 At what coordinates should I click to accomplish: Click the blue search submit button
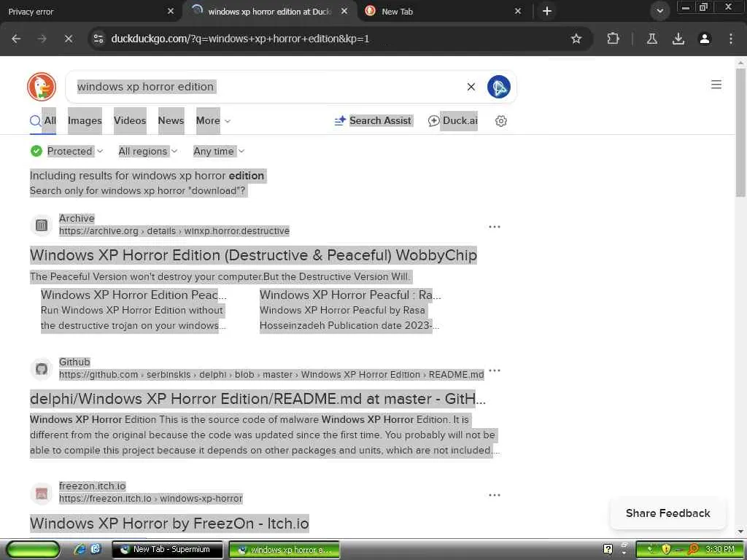tap(498, 87)
